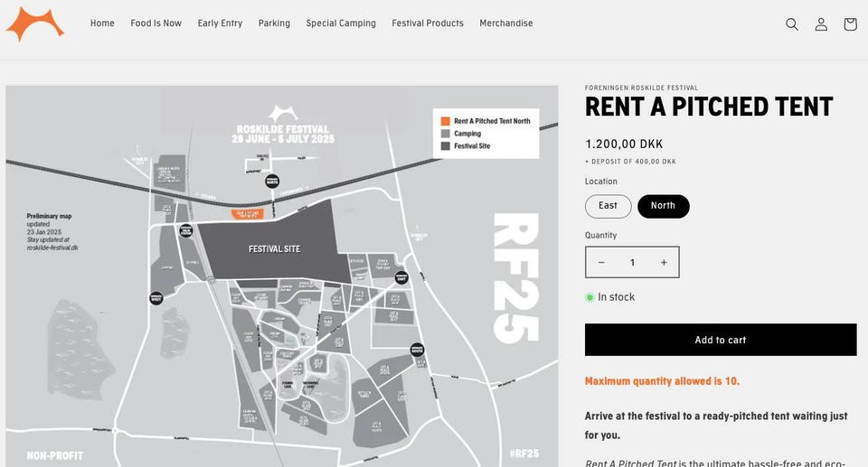
Task: Click 'Arrive at the festival' description paragraph
Action: [x=716, y=425]
